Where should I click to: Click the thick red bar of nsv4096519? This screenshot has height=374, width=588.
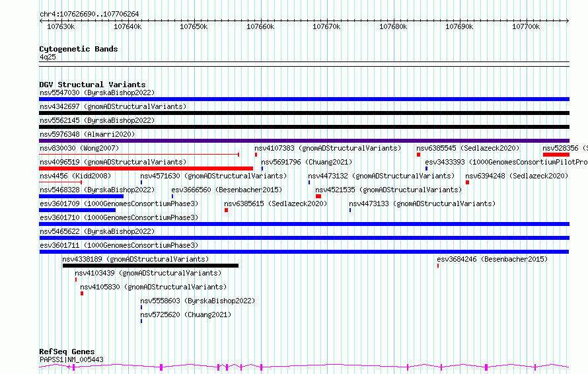(146, 168)
